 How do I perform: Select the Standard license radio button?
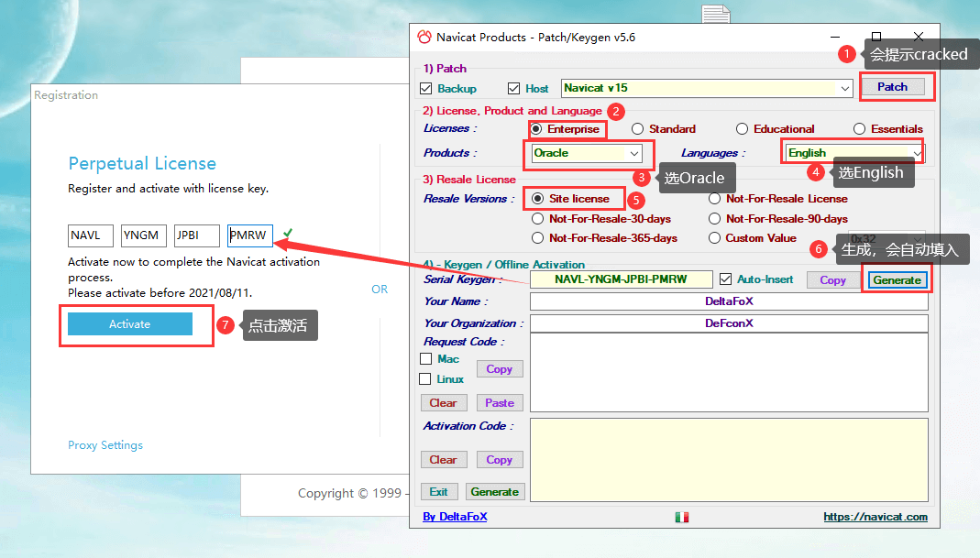click(637, 129)
